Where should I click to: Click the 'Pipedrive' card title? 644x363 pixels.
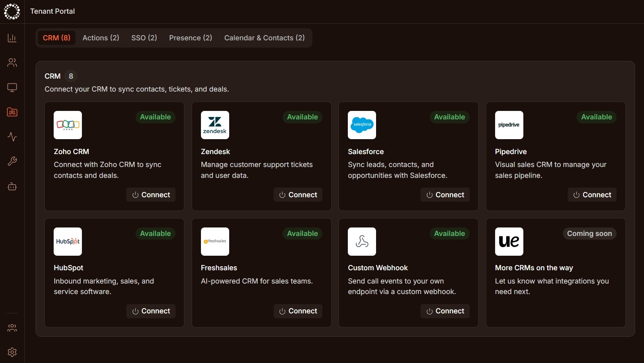click(511, 152)
